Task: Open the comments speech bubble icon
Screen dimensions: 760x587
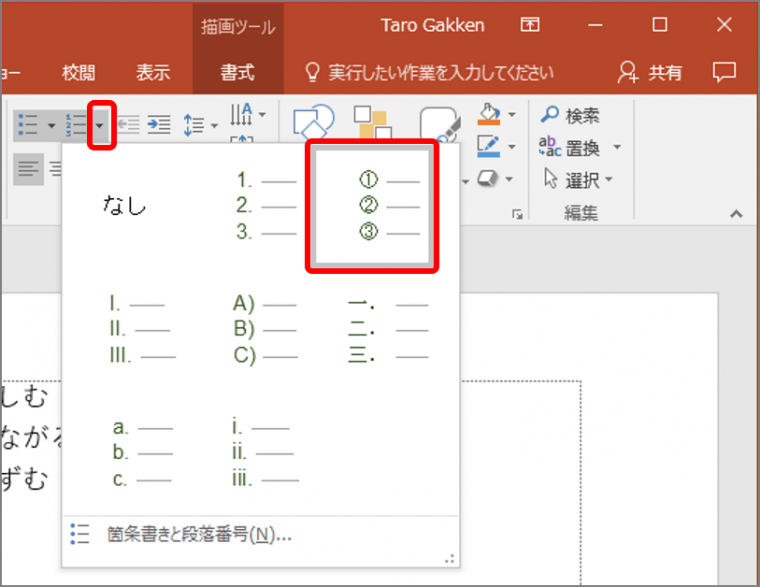Action: click(x=725, y=73)
